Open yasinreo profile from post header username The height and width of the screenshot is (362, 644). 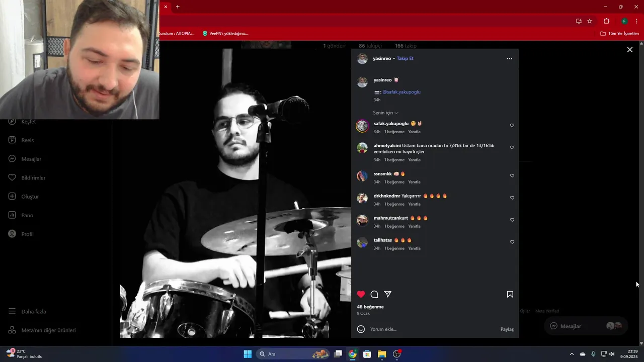382,59
